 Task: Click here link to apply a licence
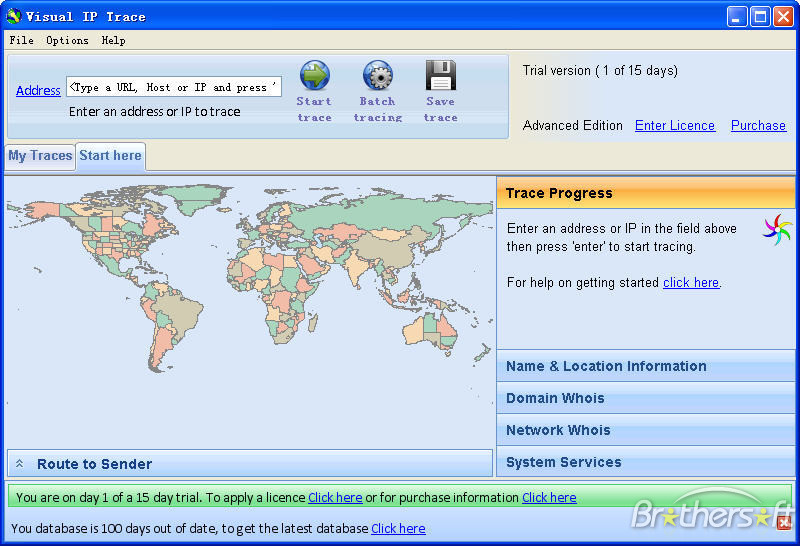(x=335, y=498)
